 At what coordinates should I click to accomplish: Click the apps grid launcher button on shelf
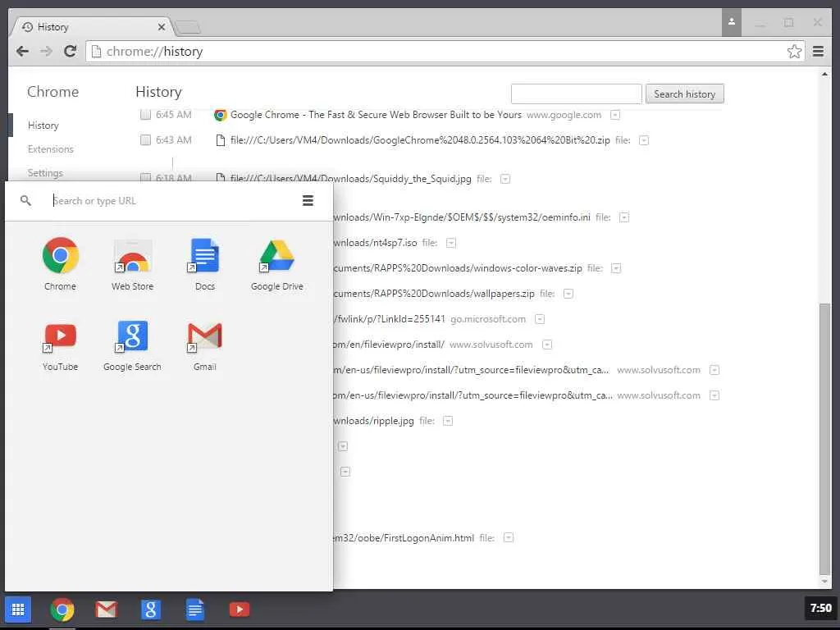pyautogui.click(x=18, y=609)
